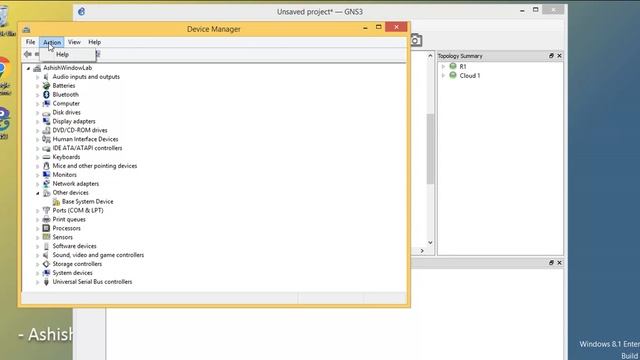The image size is (640, 360).
Task: Expand the Display adapters category
Action: [38, 122]
